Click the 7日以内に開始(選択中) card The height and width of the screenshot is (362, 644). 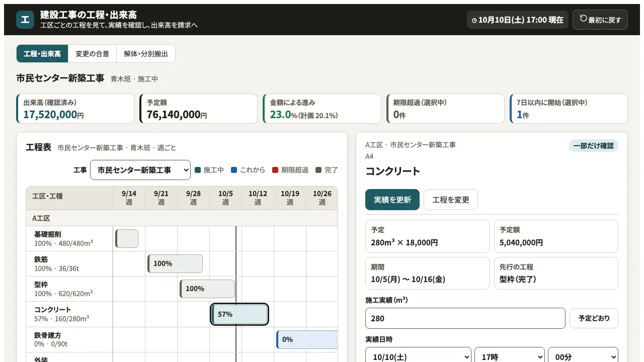[x=569, y=109]
